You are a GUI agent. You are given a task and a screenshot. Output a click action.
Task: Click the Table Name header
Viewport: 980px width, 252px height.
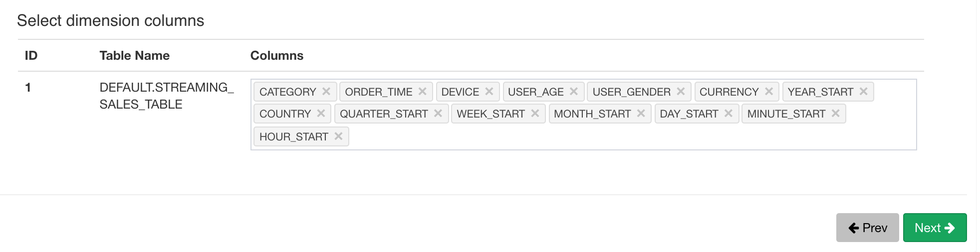click(135, 55)
